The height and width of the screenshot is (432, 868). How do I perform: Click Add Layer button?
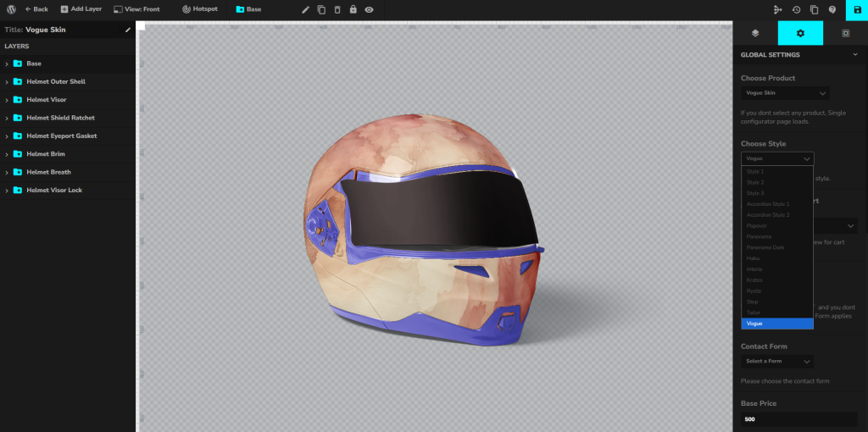pyautogui.click(x=81, y=9)
